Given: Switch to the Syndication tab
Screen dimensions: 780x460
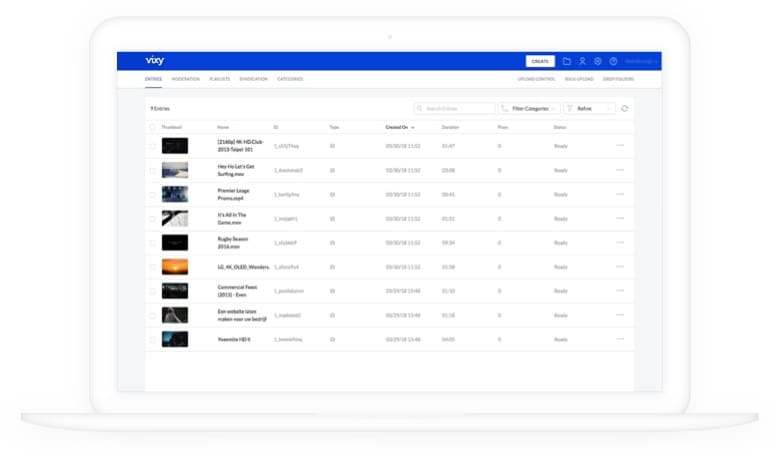Looking at the screenshot, I should 254,79.
